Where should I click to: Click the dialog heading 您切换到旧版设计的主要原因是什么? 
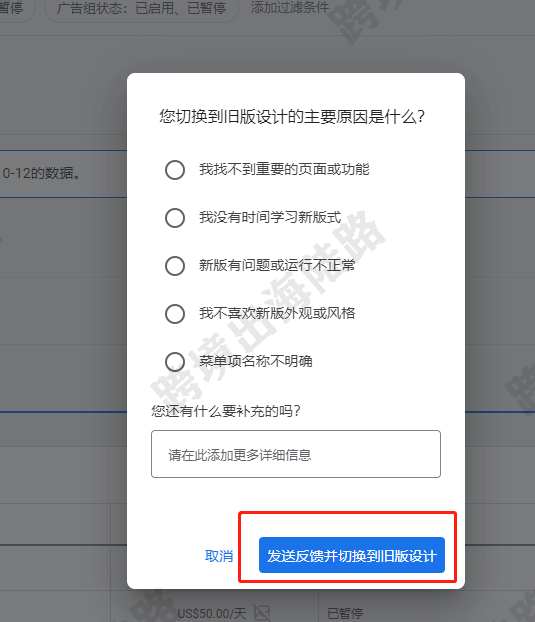click(x=292, y=117)
